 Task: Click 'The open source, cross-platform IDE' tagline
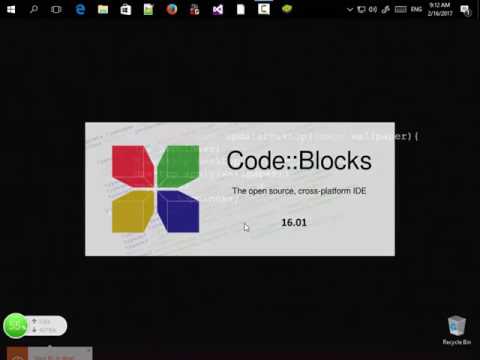click(x=299, y=191)
